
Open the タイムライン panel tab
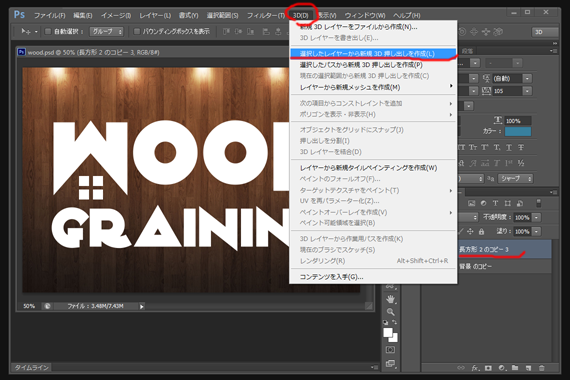32,368
